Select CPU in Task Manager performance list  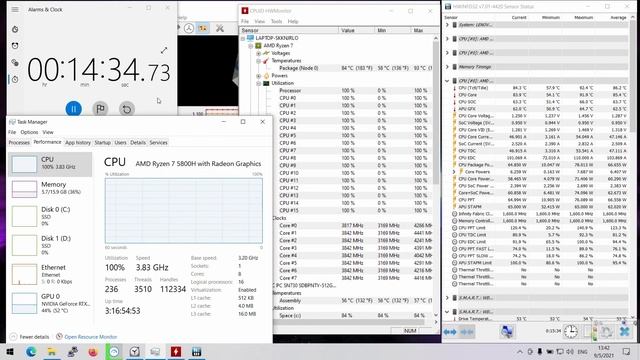point(50,164)
